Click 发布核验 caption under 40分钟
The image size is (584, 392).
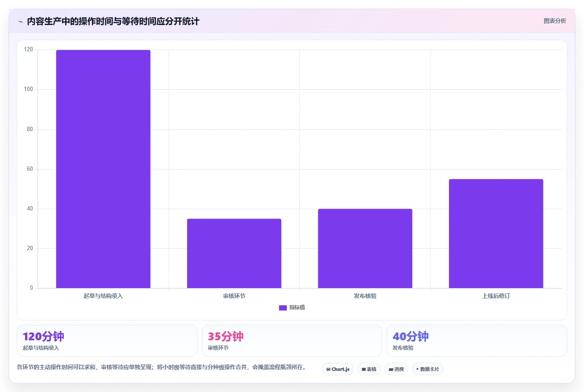click(x=403, y=348)
